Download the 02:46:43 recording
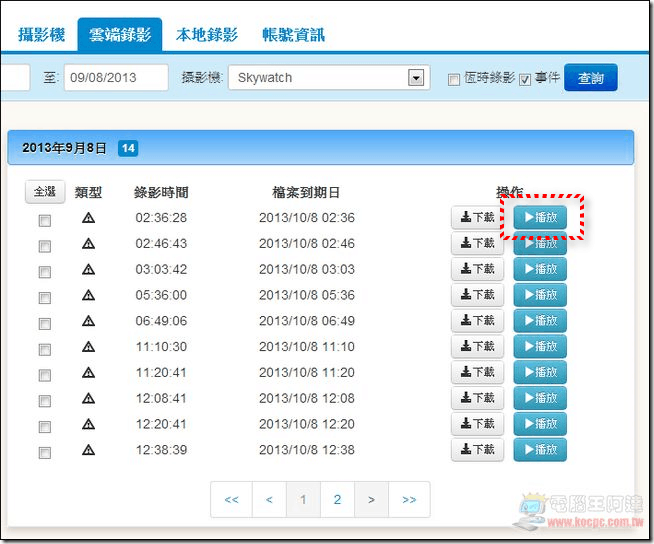This screenshot has height=544, width=654. 477,243
